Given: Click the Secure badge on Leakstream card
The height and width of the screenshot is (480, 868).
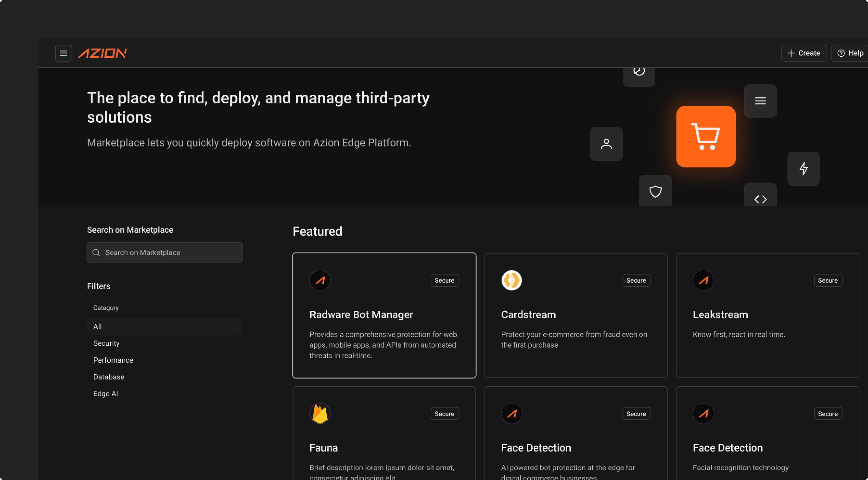Looking at the screenshot, I should 828,280.
